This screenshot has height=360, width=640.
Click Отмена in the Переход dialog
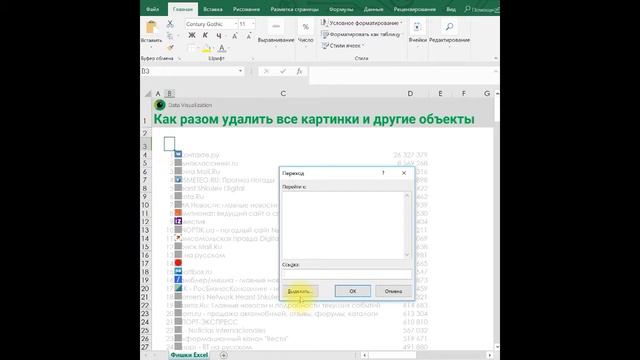[393, 291]
